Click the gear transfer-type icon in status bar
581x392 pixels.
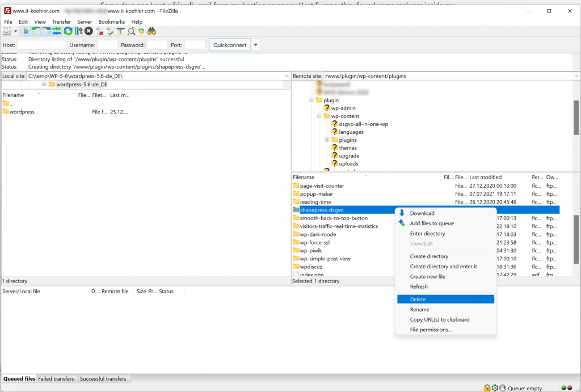pos(495,388)
